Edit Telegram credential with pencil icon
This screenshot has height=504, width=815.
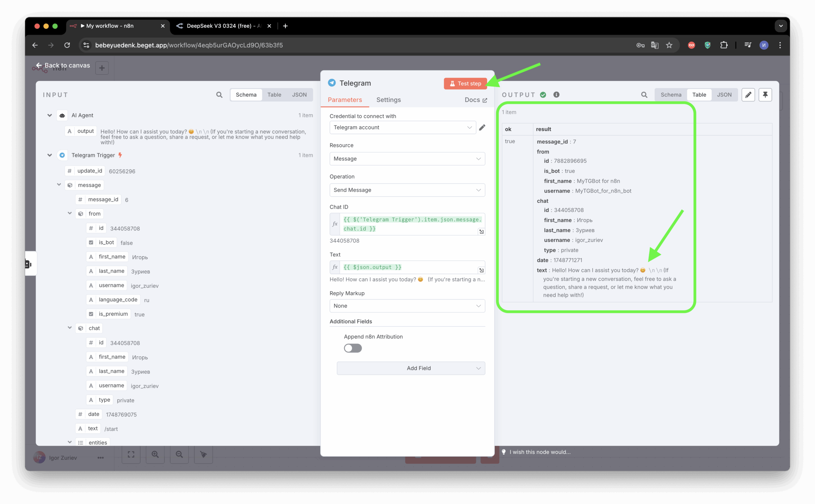pyautogui.click(x=482, y=127)
